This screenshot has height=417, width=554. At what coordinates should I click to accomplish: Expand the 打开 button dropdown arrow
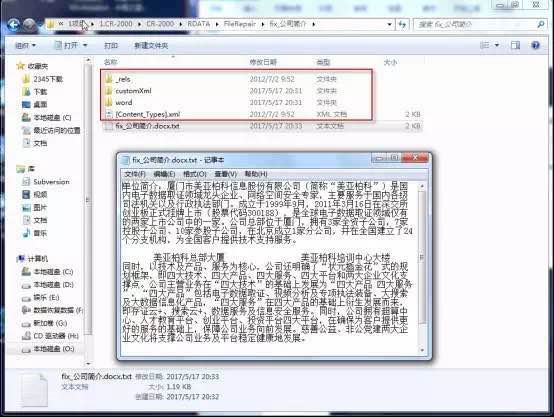click(x=85, y=45)
